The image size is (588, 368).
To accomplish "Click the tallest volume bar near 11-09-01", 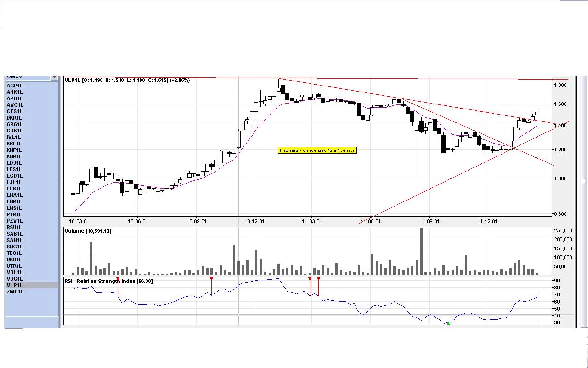I will (x=421, y=251).
